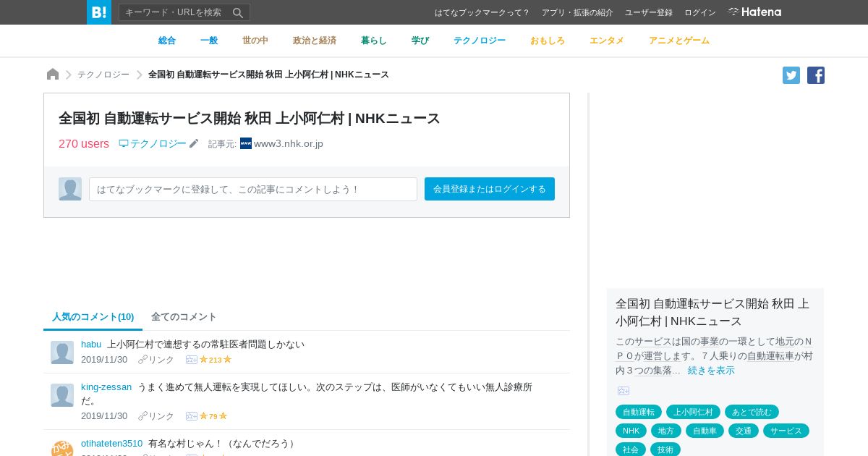Screen dimensions: 868x456
Task: Edit category with pencil icon
Action: [194, 143]
